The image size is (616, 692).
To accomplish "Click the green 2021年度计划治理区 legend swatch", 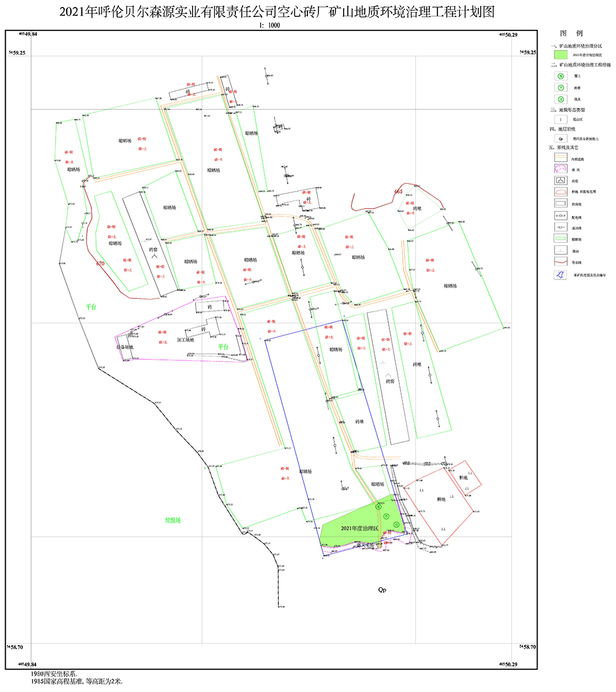I will pyautogui.click(x=560, y=54).
